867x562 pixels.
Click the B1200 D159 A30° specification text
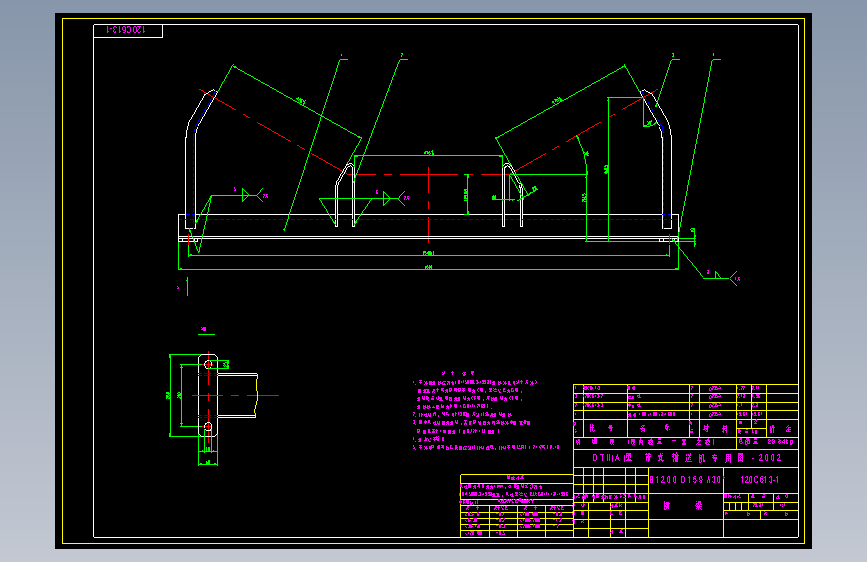pos(686,480)
